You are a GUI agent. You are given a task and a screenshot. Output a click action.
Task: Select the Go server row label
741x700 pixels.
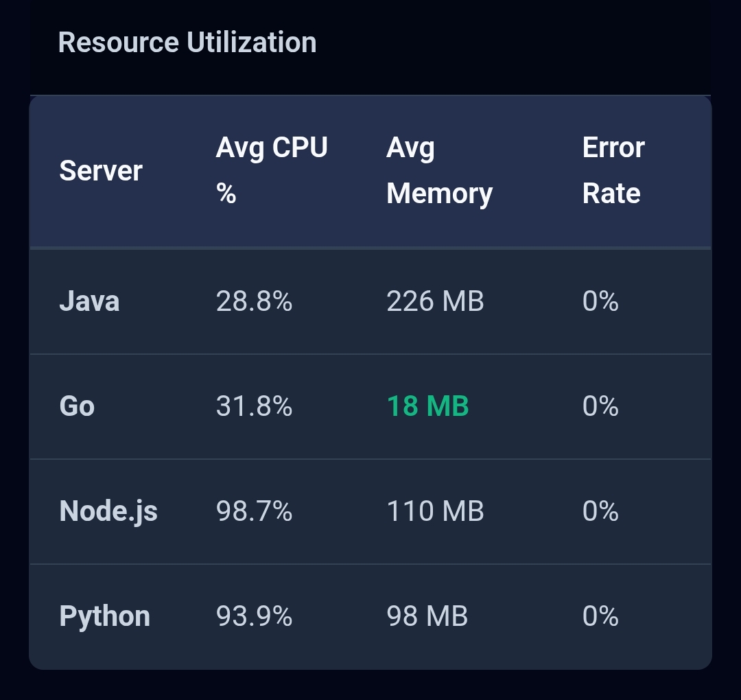pyautogui.click(x=77, y=406)
